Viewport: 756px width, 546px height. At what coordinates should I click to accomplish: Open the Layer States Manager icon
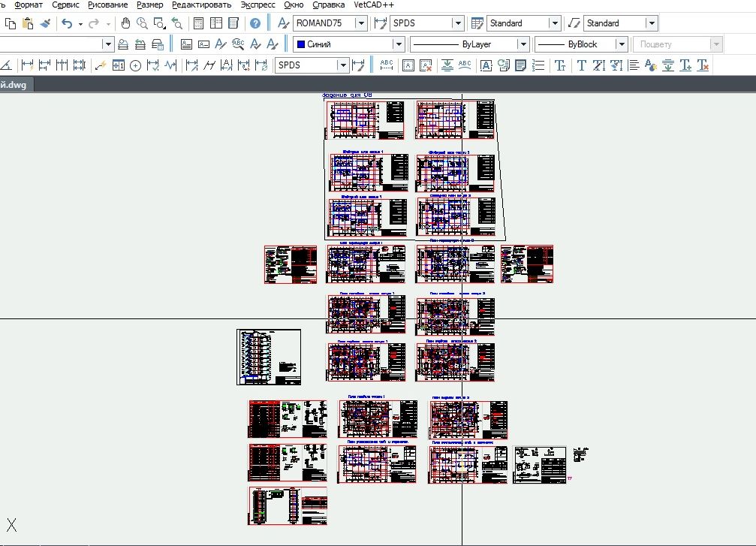coord(158,44)
